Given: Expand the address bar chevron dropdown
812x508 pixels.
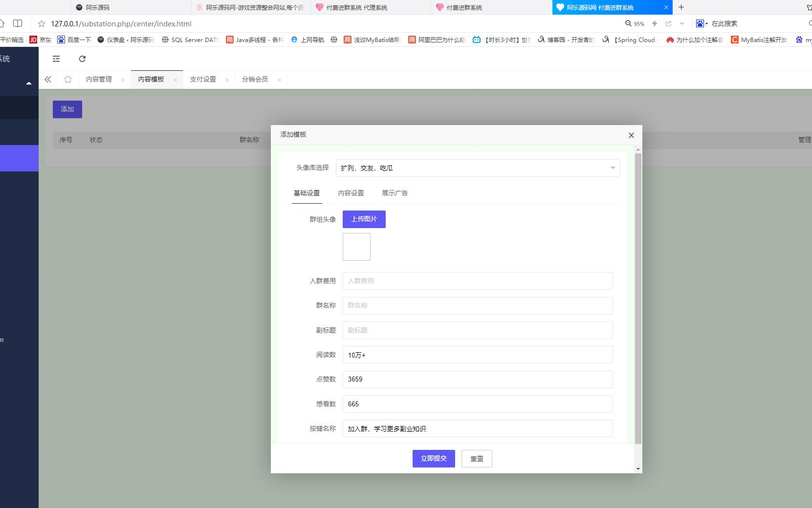Looking at the screenshot, I should [682, 23].
